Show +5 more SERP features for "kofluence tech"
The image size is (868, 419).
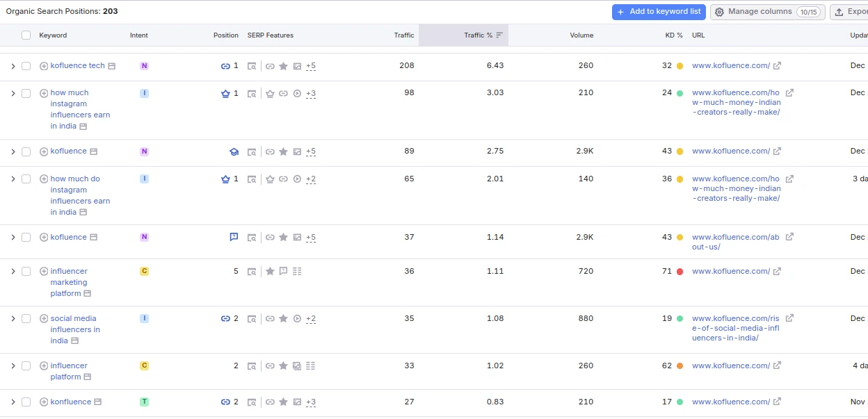point(310,66)
